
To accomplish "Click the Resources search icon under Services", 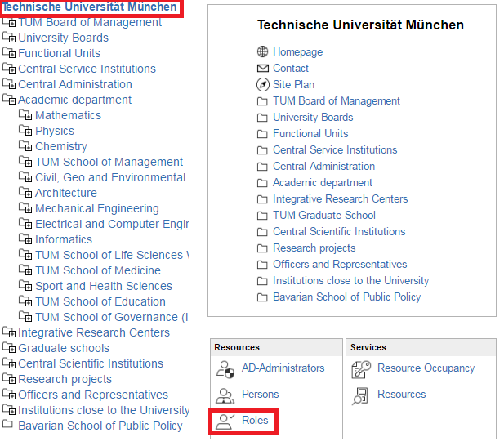I will [x=361, y=395].
